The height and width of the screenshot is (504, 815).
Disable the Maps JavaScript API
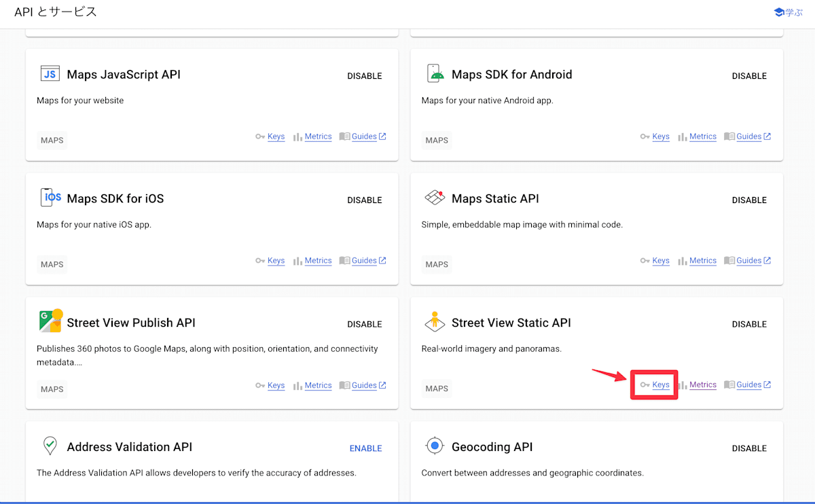365,76
